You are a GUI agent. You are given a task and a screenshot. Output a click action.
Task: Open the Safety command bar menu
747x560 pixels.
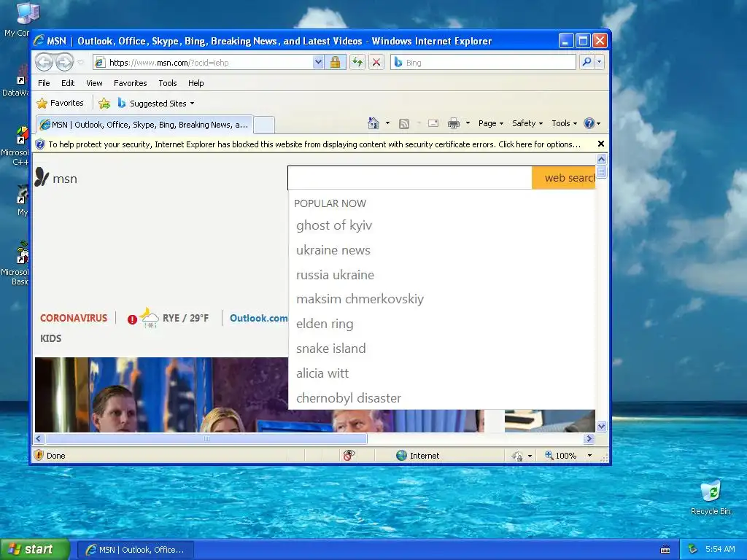tap(527, 123)
